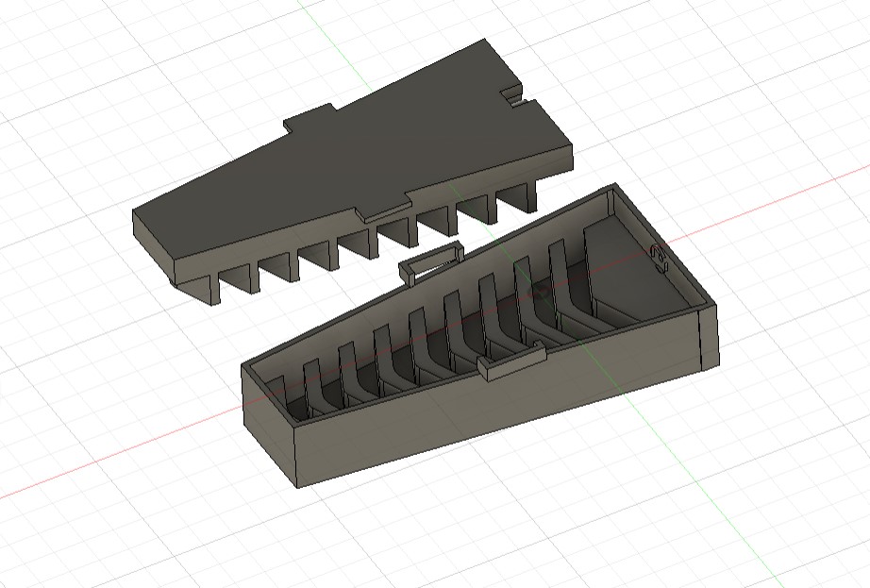The image size is (870, 588).
Task: Pick the notch cutout at lid's wide end
Action: click(x=515, y=95)
